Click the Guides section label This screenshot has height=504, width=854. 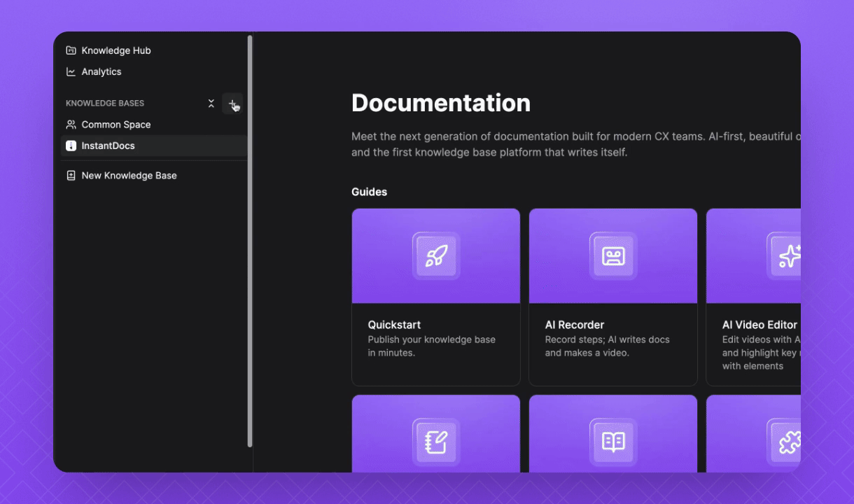click(369, 192)
